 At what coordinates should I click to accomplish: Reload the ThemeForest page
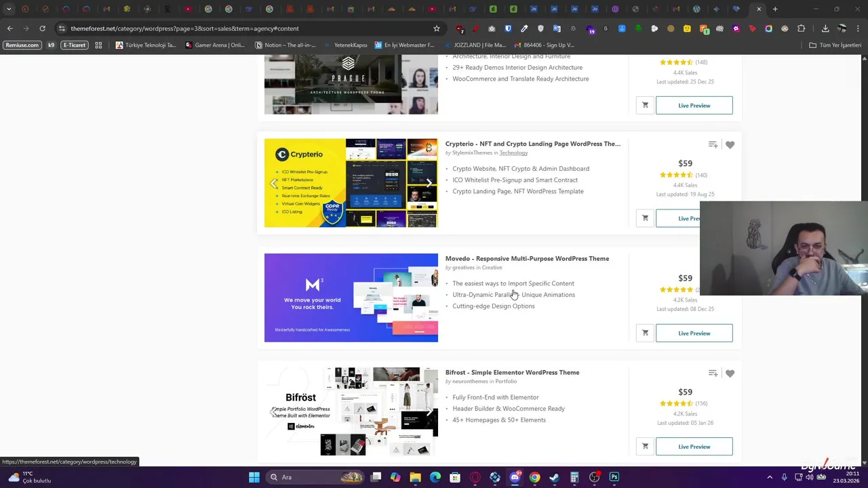click(42, 28)
